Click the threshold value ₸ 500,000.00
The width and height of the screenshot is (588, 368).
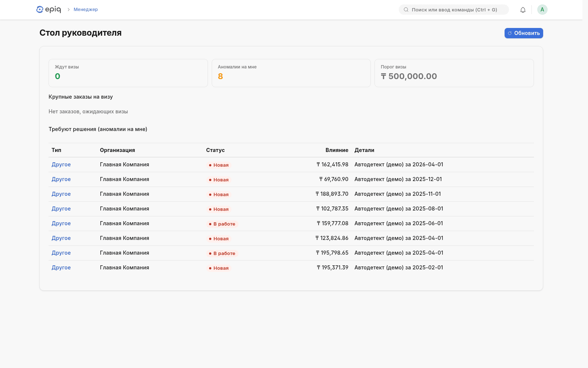coord(409,76)
